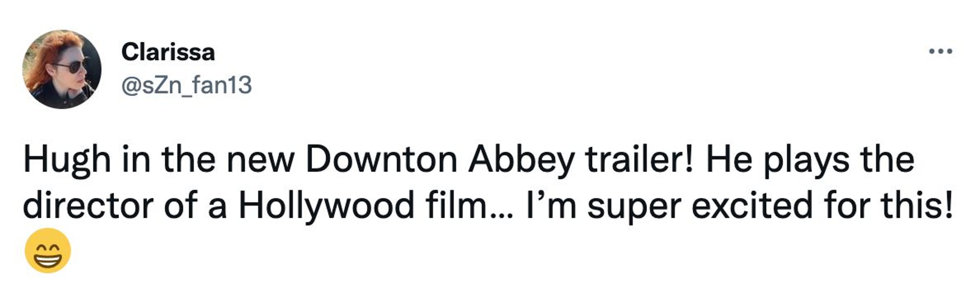Click the grinning emoji in the tweet
Image resolution: width=980 pixels, height=289 pixels.
48,250
